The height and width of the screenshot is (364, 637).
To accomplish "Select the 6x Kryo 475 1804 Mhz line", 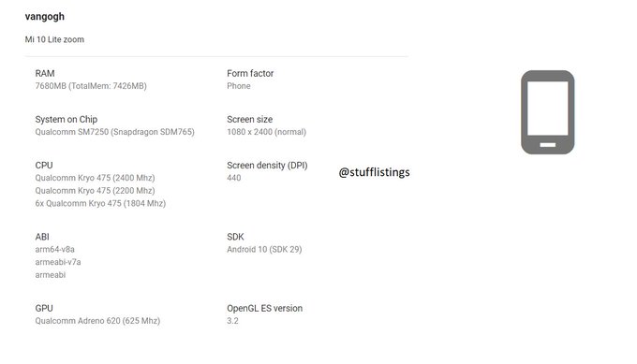I will click(x=100, y=203).
